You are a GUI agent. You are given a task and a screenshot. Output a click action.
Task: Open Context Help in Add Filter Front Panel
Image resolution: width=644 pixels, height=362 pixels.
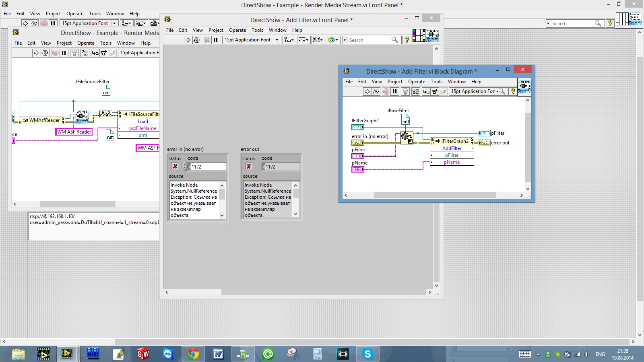pos(407,40)
